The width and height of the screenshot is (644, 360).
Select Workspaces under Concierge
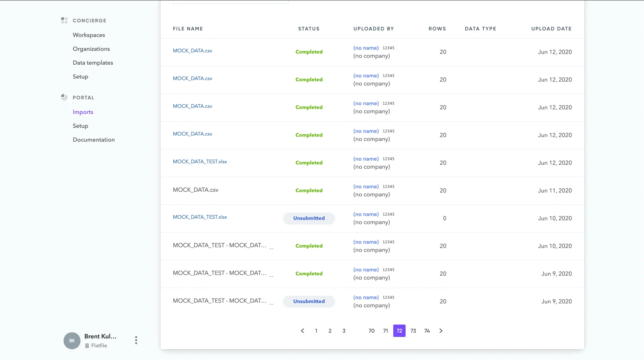click(88, 35)
